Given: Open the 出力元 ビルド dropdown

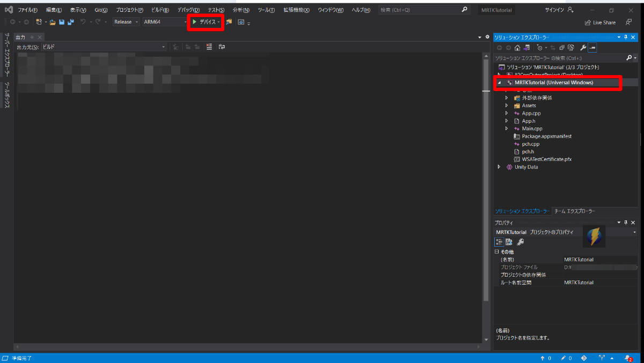Looking at the screenshot, I should (104, 47).
